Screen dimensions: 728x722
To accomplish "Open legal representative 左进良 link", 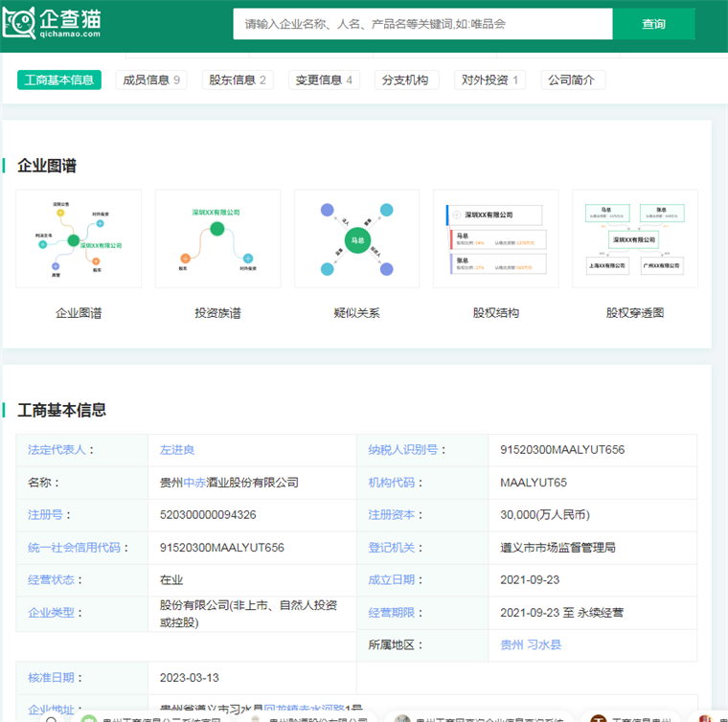I will pos(177,449).
